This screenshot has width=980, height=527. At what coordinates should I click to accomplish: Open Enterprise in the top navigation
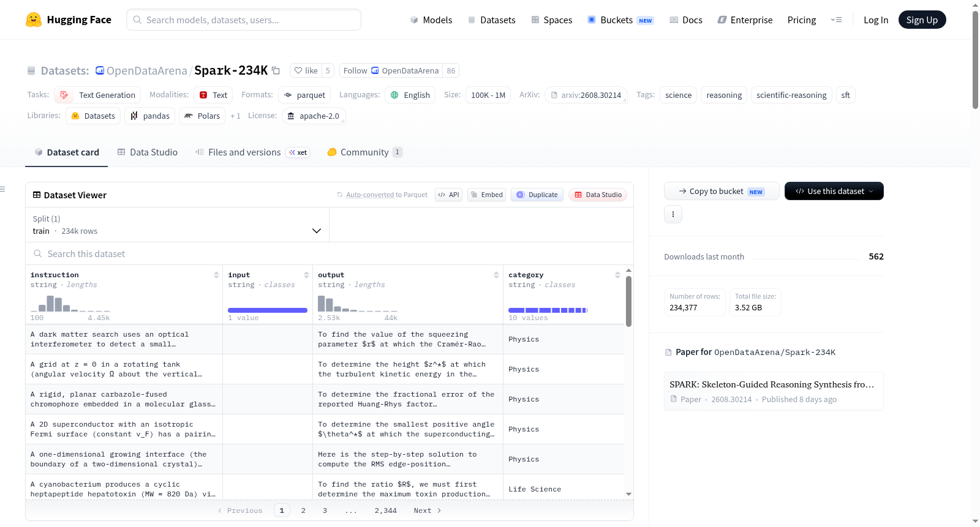(x=745, y=20)
